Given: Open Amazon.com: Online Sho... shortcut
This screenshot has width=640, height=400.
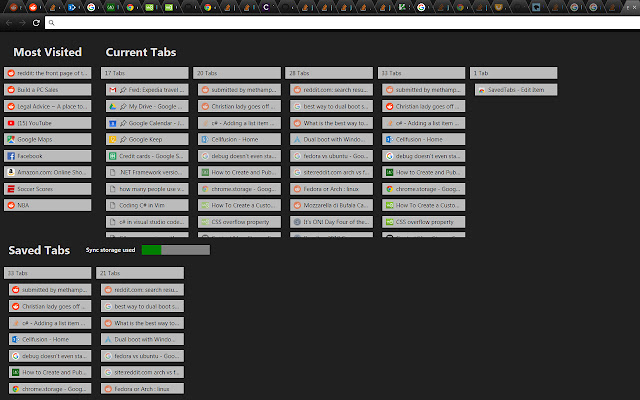Looking at the screenshot, I should [48, 172].
